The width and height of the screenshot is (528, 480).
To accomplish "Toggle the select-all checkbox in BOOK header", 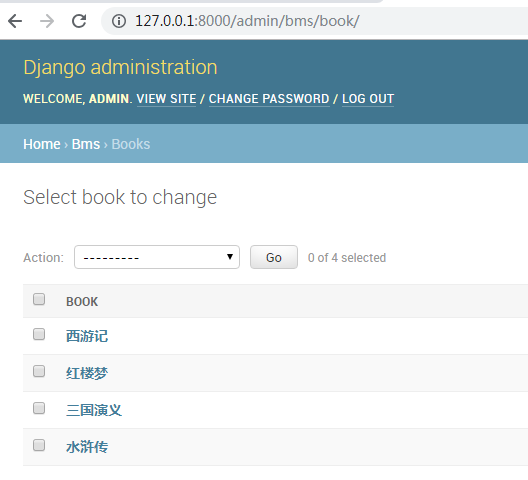I will tap(39, 299).
